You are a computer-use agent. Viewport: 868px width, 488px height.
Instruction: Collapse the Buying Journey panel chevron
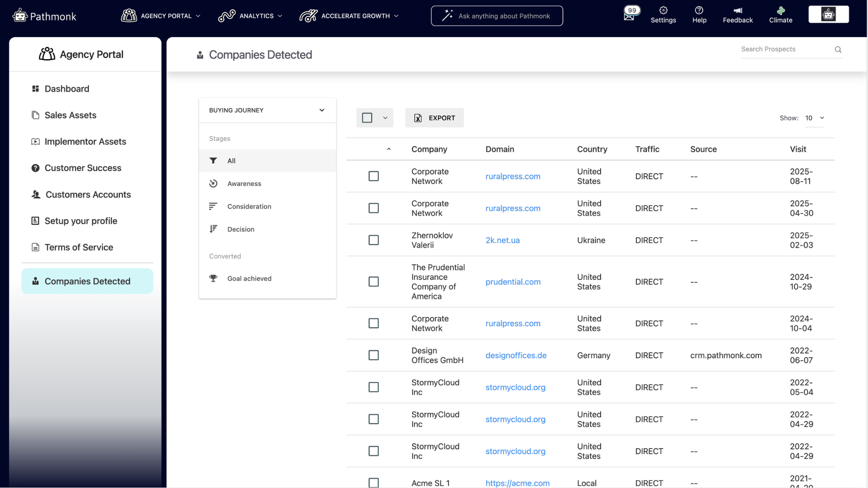(x=321, y=110)
